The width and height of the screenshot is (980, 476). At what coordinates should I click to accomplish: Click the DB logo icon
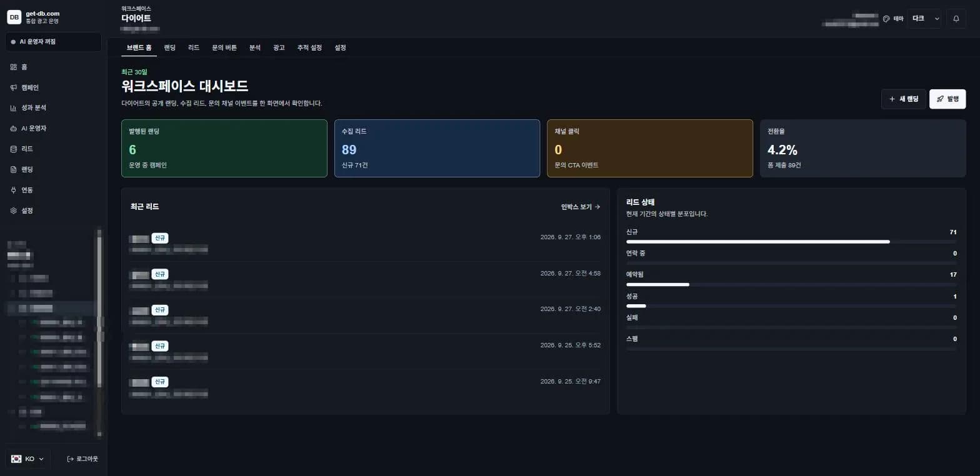click(x=14, y=17)
